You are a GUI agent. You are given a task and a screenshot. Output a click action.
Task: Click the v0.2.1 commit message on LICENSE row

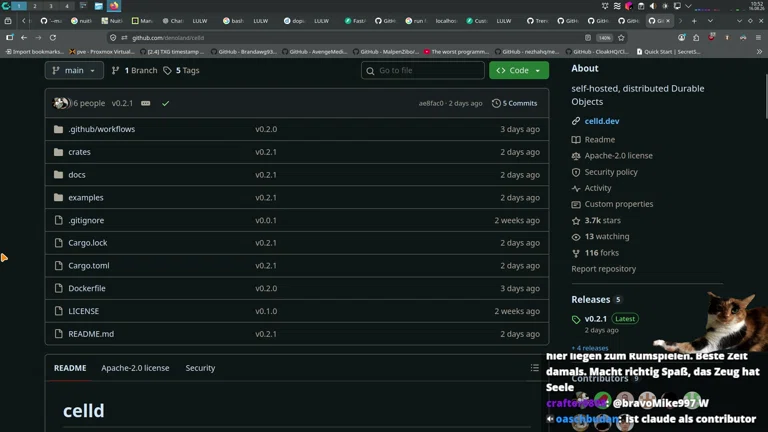(266, 311)
